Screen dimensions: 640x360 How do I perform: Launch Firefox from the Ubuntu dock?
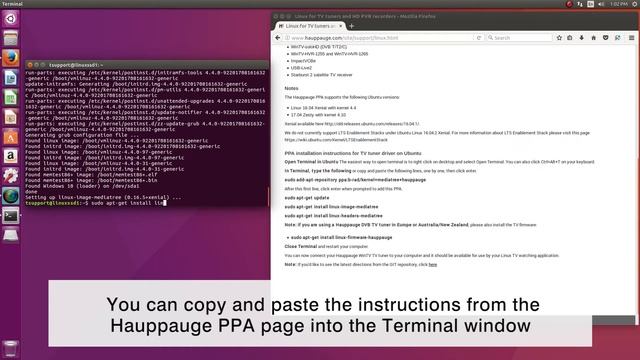point(11,58)
